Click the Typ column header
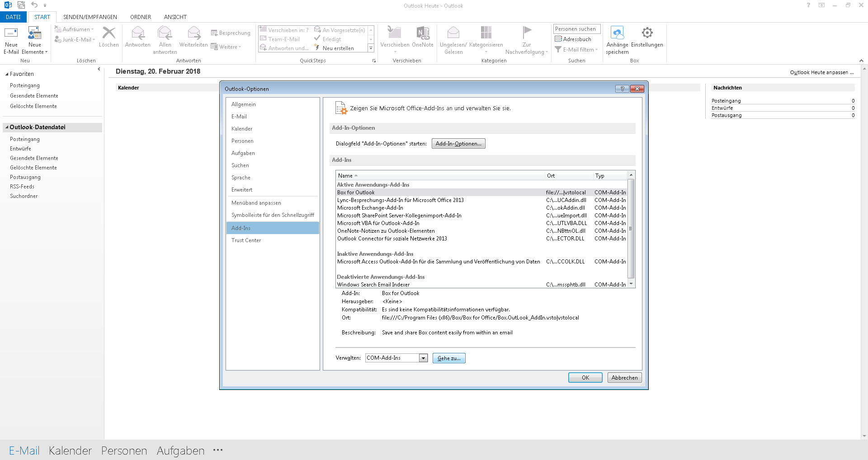Image resolution: width=868 pixels, height=460 pixels. (610, 176)
